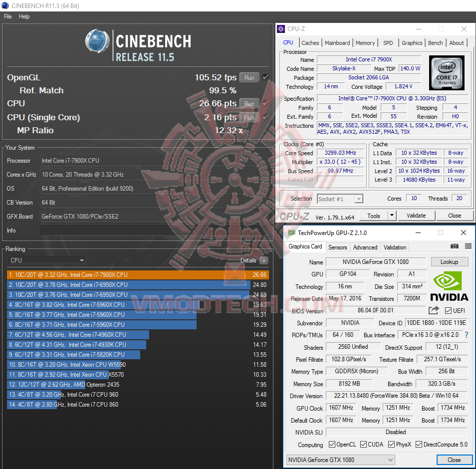Screen dimensions: 476x469
Task: Switch to the GPU-Z Advanced tab
Action: click(x=365, y=247)
